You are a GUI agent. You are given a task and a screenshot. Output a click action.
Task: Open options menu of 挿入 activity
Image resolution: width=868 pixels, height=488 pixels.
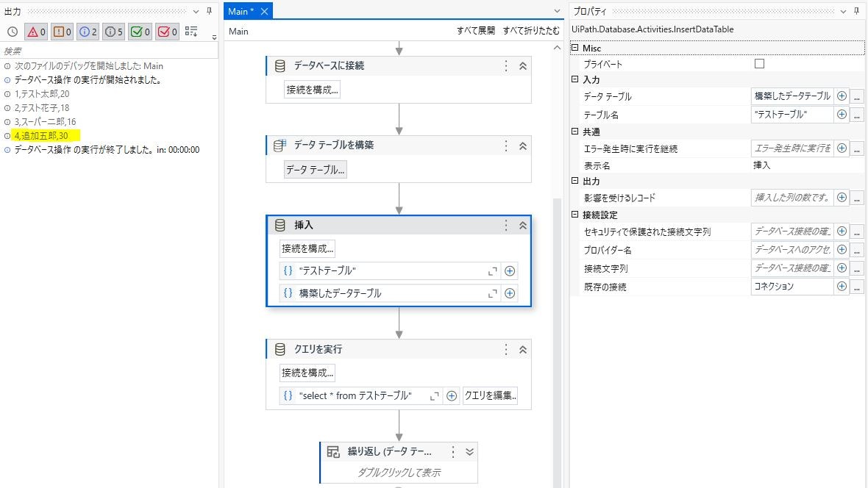click(x=506, y=225)
